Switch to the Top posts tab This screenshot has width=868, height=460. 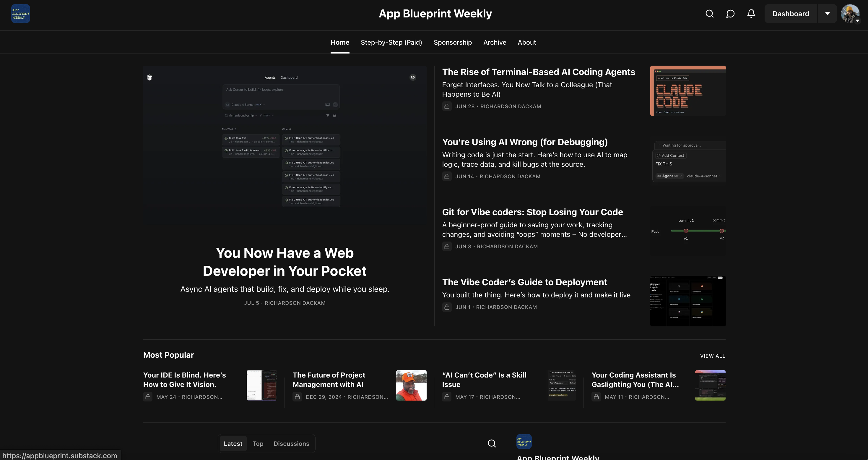pyautogui.click(x=258, y=443)
